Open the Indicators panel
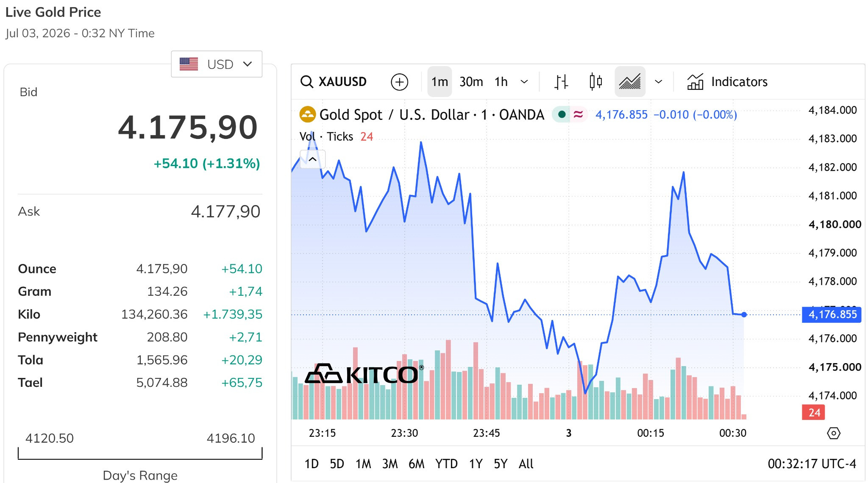The width and height of the screenshot is (868, 483). pyautogui.click(x=727, y=81)
